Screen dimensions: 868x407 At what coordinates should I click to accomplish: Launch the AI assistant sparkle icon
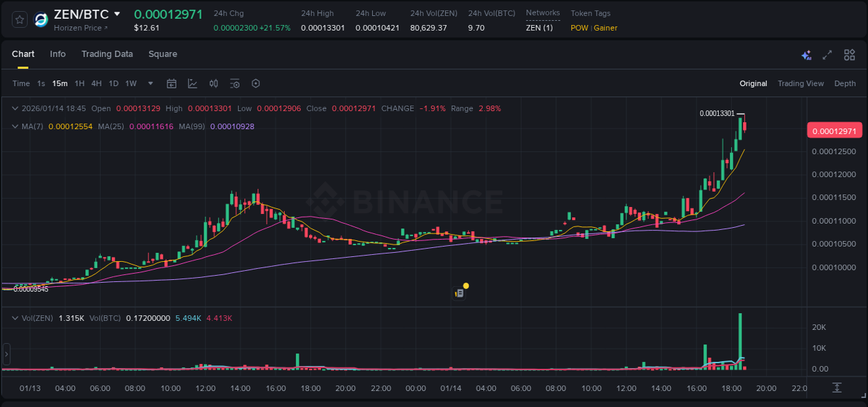806,54
